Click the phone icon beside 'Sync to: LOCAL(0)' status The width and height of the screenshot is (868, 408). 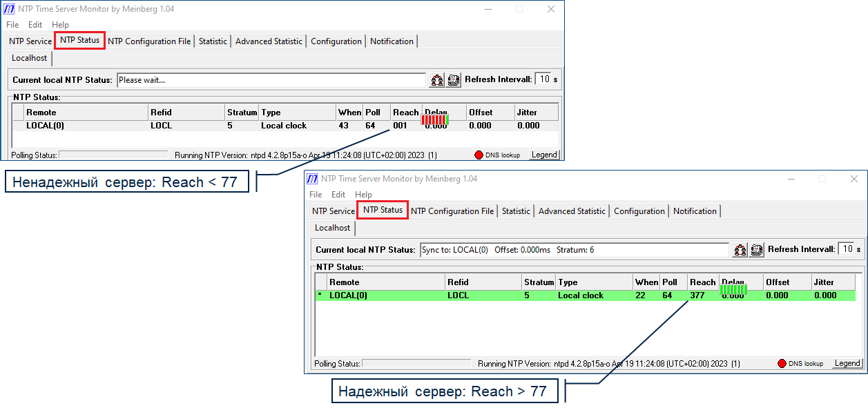point(756,250)
